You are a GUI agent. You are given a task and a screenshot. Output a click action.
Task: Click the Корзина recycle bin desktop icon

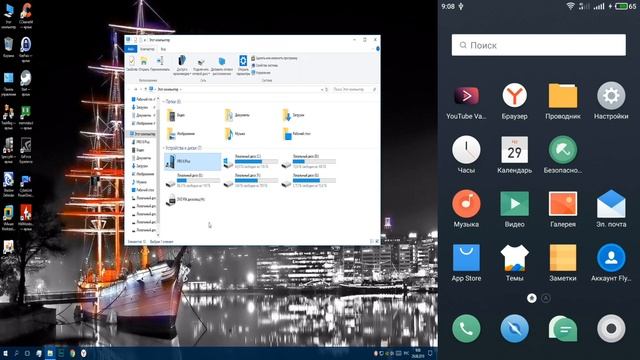click(x=9, y=47)
